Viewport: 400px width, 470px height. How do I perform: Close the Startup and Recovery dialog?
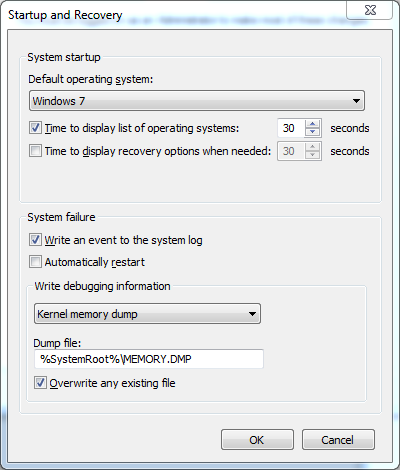(369, 10)
